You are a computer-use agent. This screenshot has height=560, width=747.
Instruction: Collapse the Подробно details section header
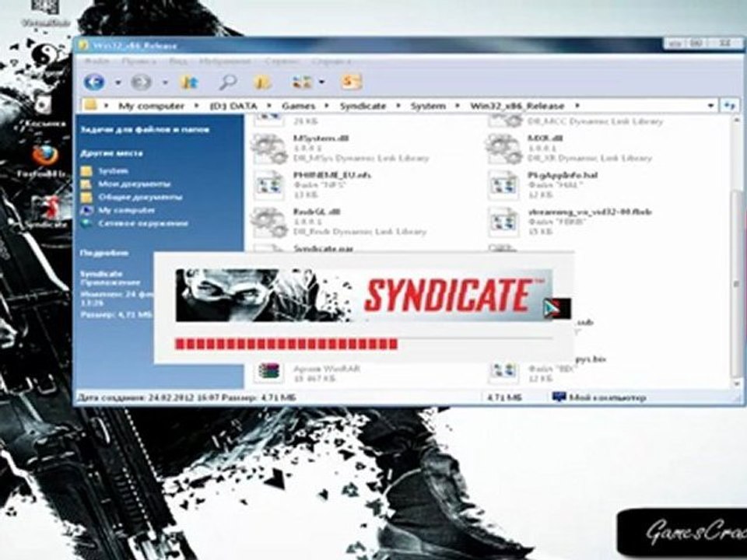pyautogui.click(x=103, y=253)
